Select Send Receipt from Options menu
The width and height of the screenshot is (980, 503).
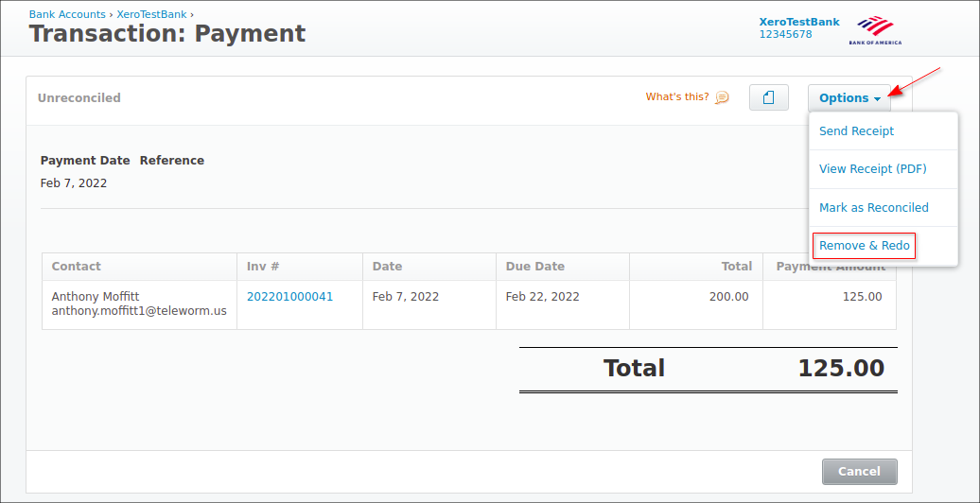pos(856,131)
